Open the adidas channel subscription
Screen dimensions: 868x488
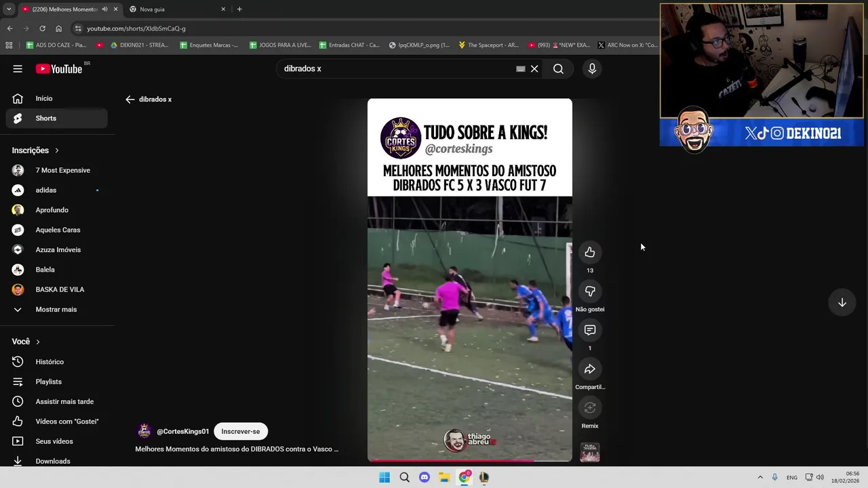click(x=57, y=190)
